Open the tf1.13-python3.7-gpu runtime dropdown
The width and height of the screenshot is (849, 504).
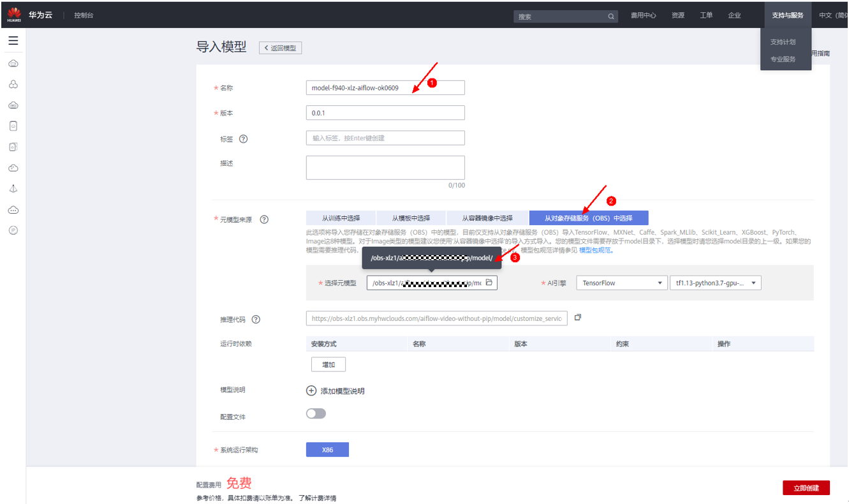715,283
